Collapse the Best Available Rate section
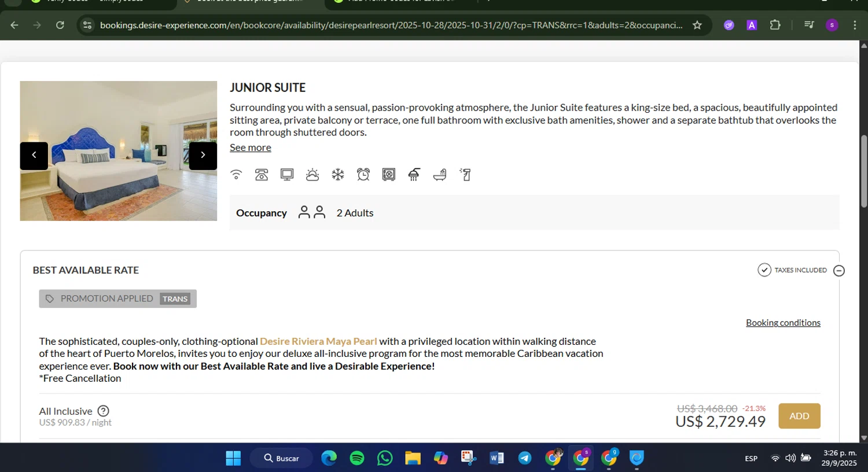This screenshot has height=472, width=868. 839,271
